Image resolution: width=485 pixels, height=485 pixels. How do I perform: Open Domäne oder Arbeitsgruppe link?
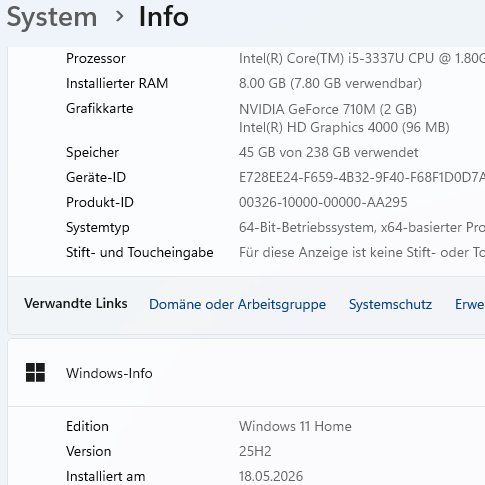click(237, 304)
